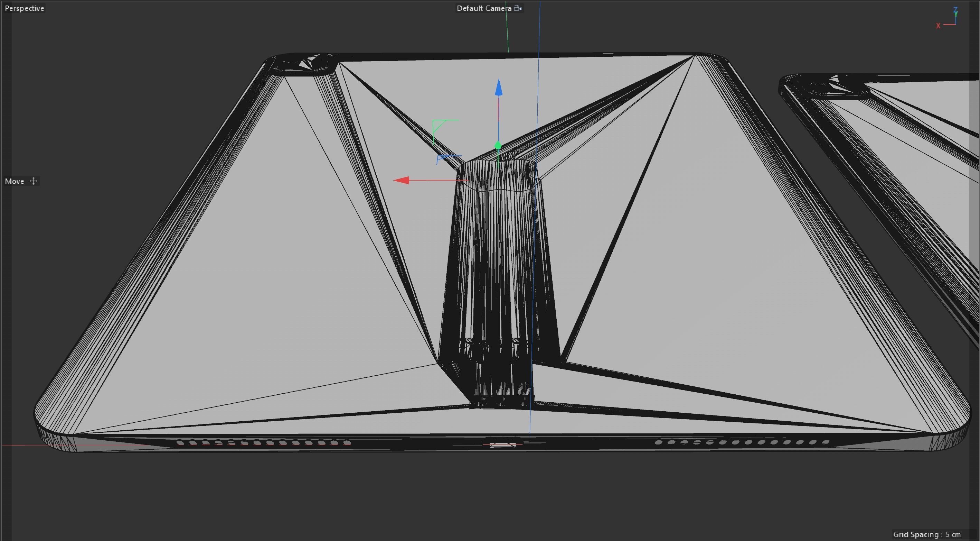Click the Perspective view label

(24, 8)
